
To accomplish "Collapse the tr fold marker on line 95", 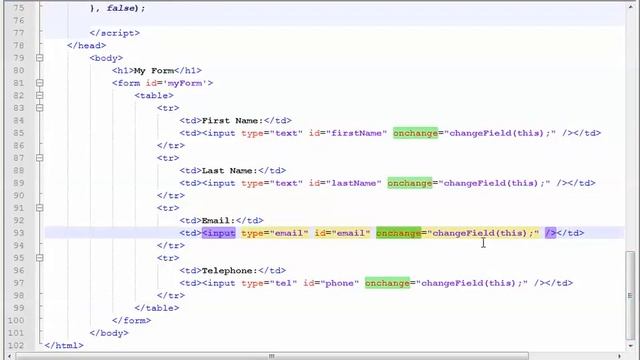I will (x=40, y=258).
